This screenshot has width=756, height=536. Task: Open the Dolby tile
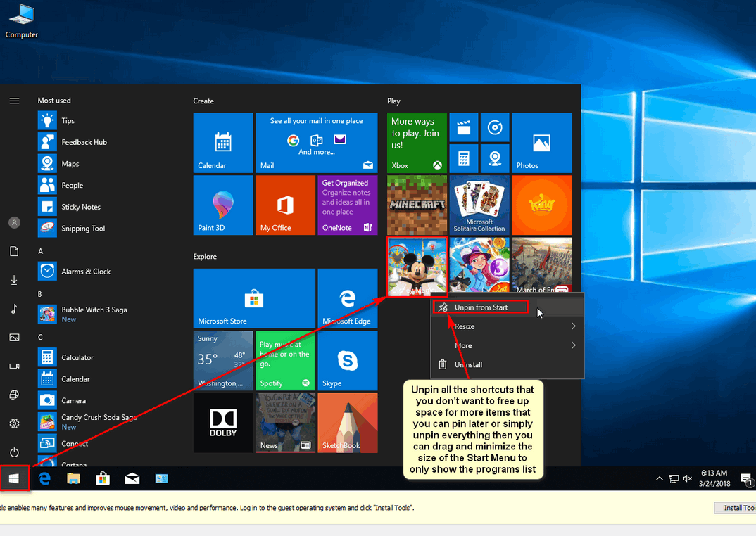[x=223, y=423]
